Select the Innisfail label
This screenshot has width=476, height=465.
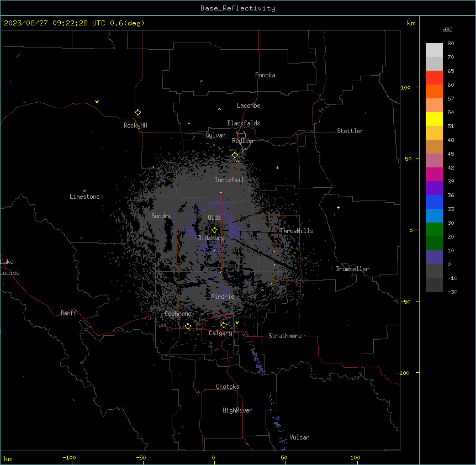point(229,180)
